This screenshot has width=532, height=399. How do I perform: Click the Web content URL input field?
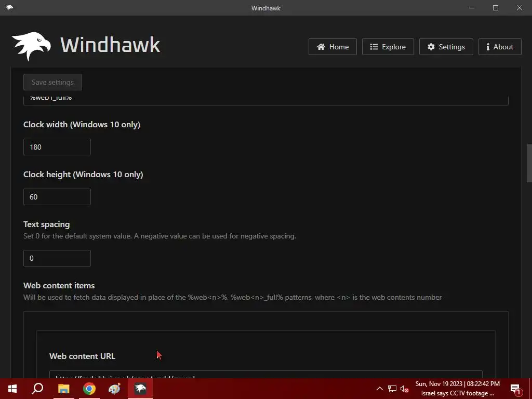(265, 375)
